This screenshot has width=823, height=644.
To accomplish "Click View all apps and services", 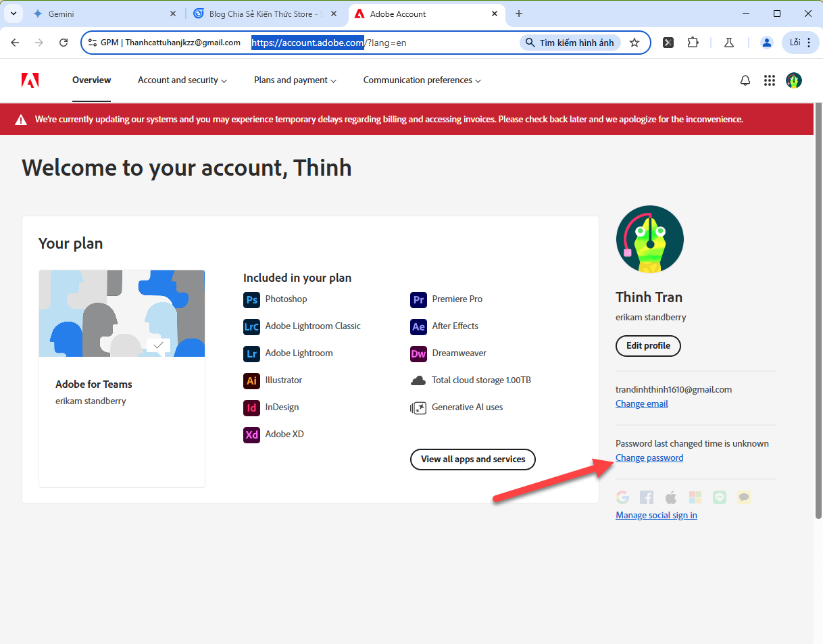I will click(473, 460).
